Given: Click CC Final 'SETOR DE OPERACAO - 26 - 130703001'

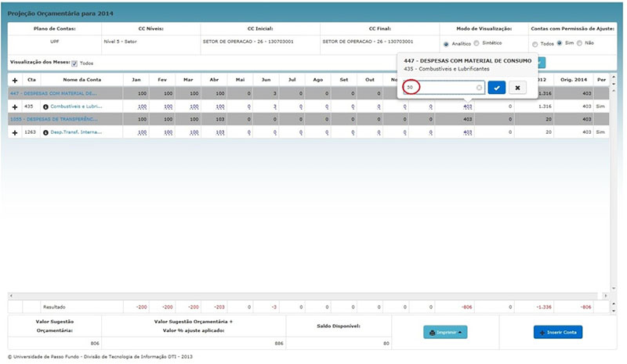Looking at the screenshot, I should [368, 41].
